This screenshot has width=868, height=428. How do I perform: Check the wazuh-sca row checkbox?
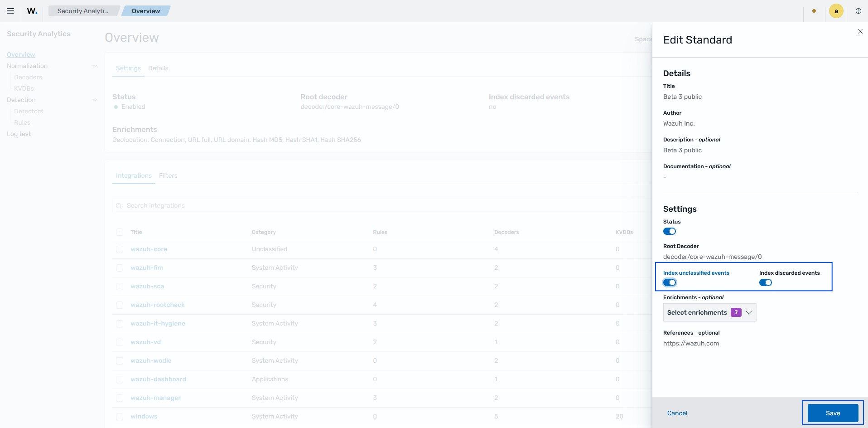[x=120, y=287]
